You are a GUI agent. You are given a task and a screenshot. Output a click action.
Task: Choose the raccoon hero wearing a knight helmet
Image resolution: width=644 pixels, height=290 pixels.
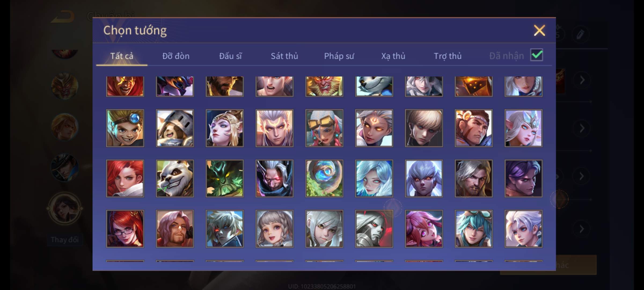175,128
